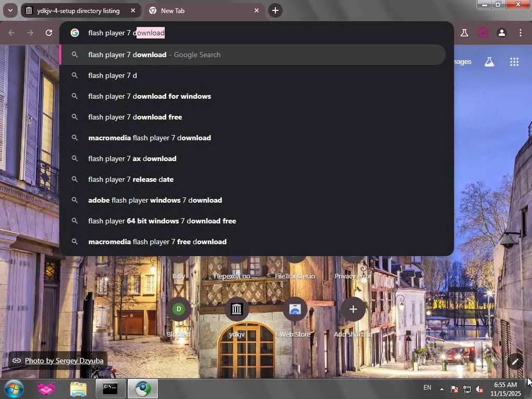Open the Chrome three-dot menu
532x399 pixels.
(x=521, y=33)
